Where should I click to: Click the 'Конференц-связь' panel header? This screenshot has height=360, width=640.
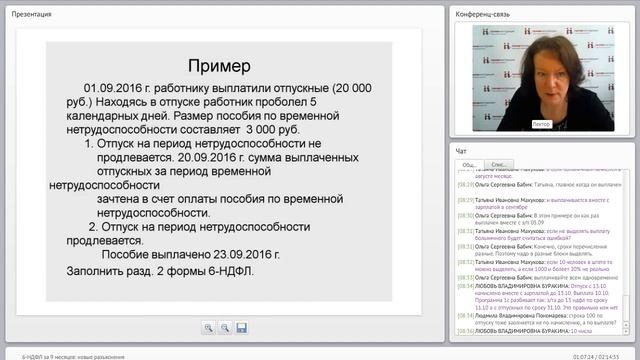482,14
